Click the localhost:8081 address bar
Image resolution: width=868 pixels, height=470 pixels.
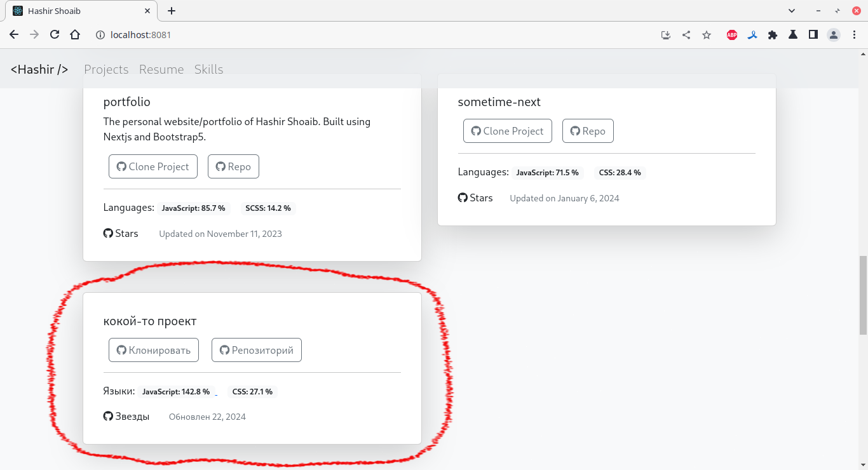[x=375, y=35]
